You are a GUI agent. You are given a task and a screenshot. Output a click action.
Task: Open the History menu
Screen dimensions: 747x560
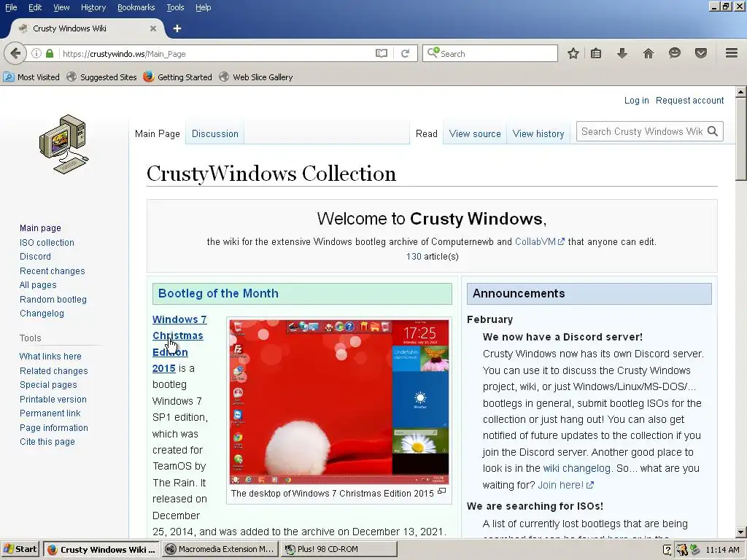click(x=93, y=7)
